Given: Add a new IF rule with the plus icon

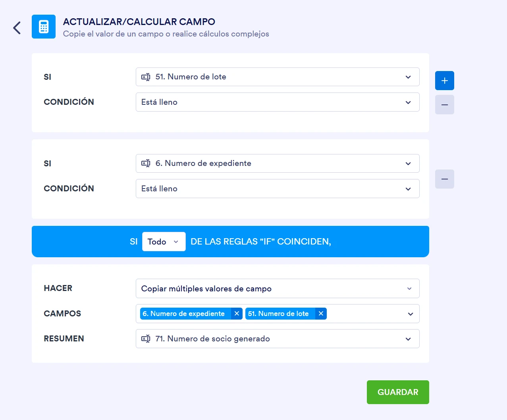Looking at the screenshot, I should coord(444,80).
